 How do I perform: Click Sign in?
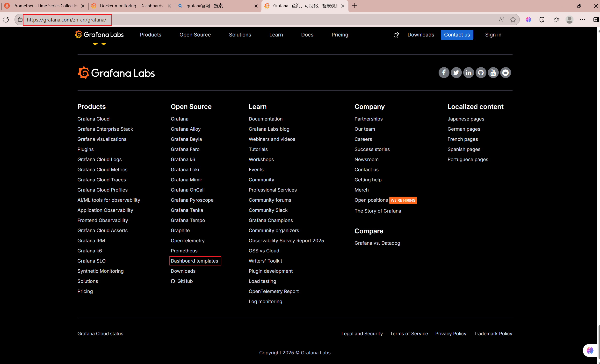493,35
